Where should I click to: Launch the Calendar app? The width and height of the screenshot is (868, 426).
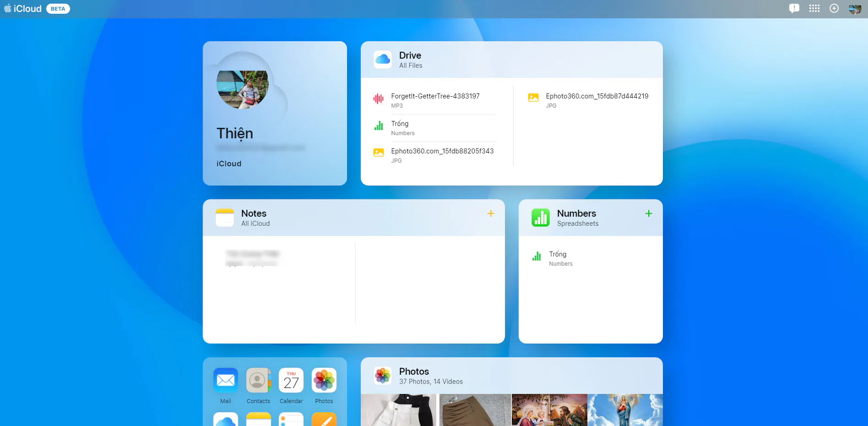291,385
